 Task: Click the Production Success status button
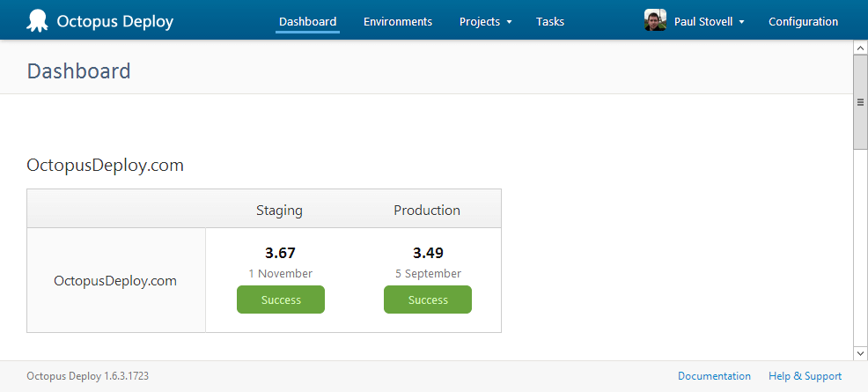point(428,300)
